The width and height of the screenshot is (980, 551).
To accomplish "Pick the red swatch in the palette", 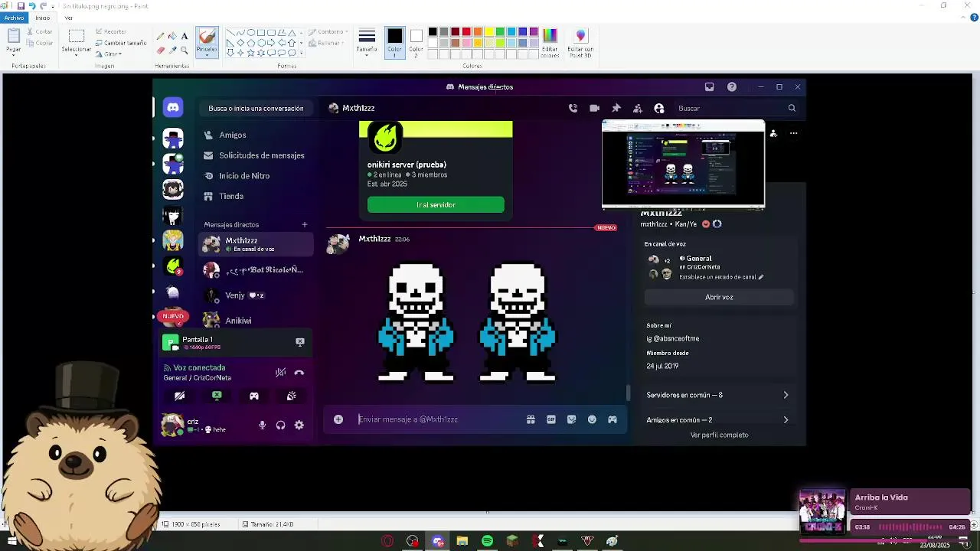I will pyautogui.click(x=466, y=31).
